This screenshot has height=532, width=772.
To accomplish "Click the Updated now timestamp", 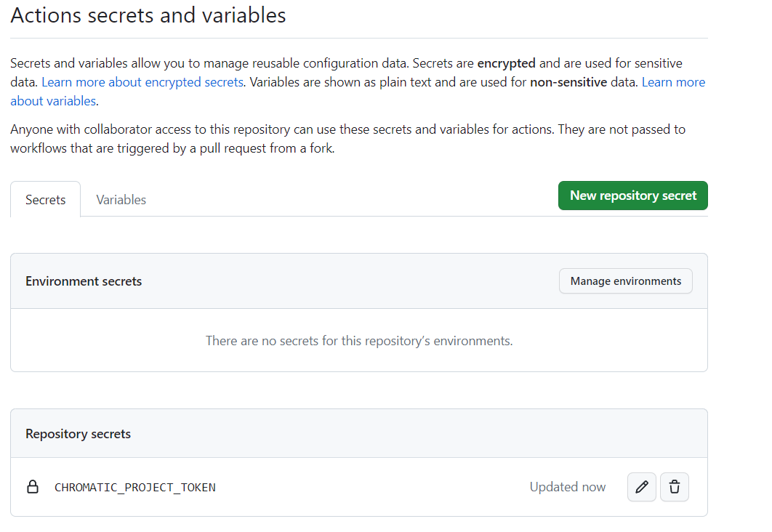I will (x=567, y=487).
